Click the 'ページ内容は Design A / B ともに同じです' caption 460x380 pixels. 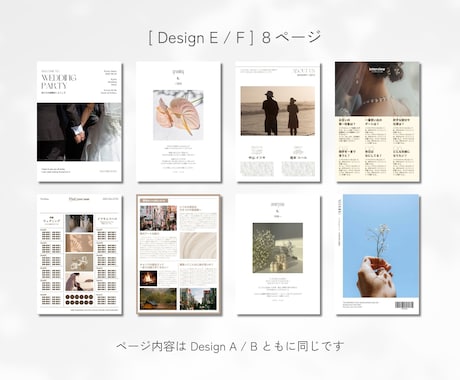[230, 346]
